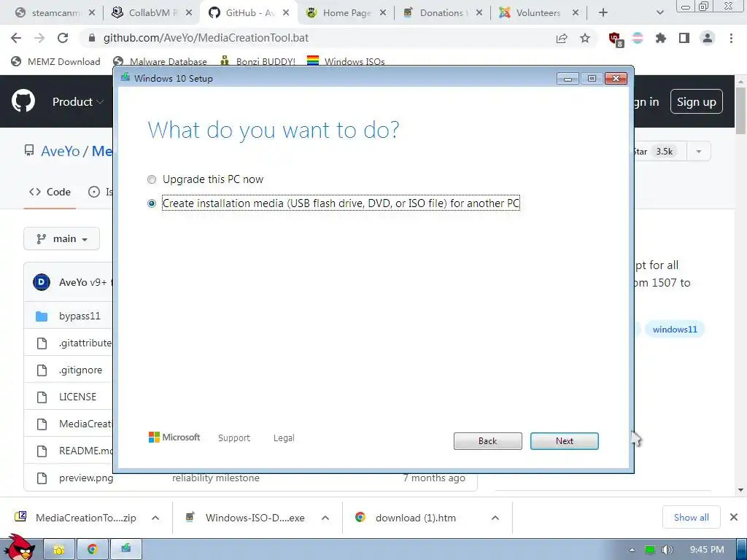Click the Windows Setup taskbar icon
This screenshot has height=560, width=747.
point(126,550)
